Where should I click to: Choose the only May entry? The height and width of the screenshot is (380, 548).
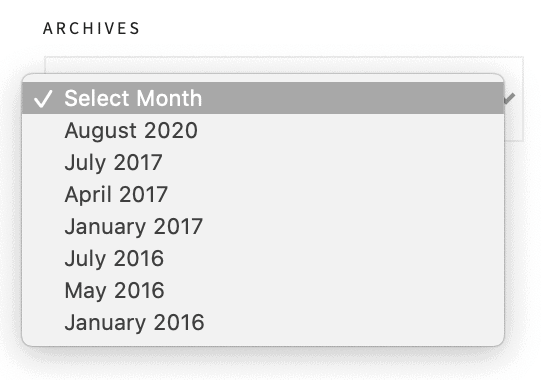pyautogui.click(x=263, y=290)
